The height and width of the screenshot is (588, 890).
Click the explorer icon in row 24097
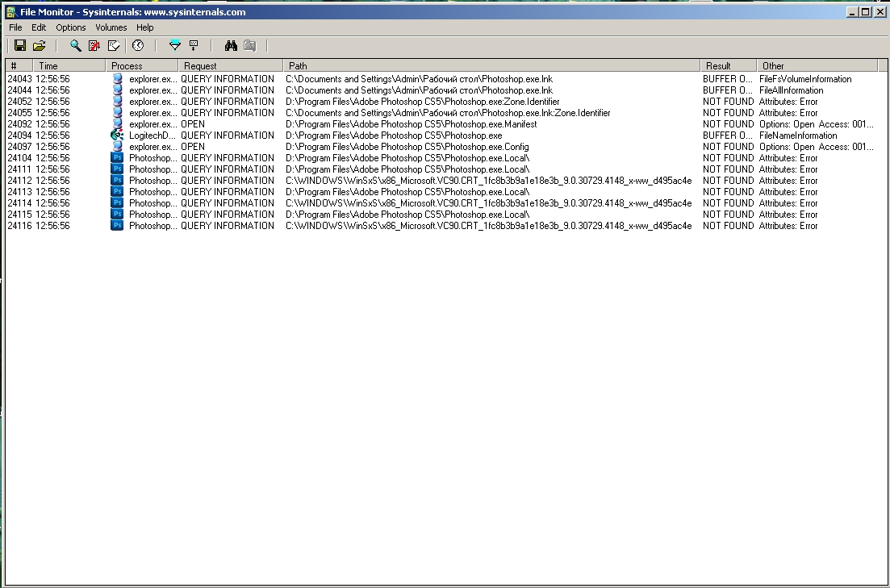pyautogui.click(x=117, y=147)
